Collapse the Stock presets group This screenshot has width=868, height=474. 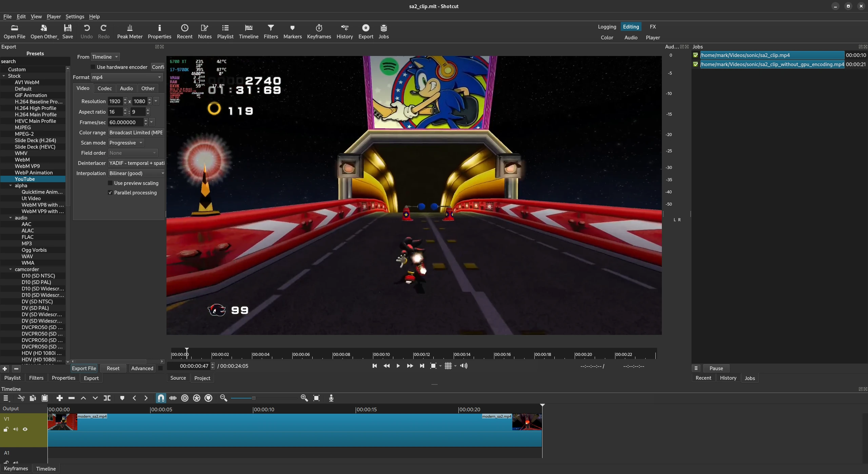click(4, 76)
